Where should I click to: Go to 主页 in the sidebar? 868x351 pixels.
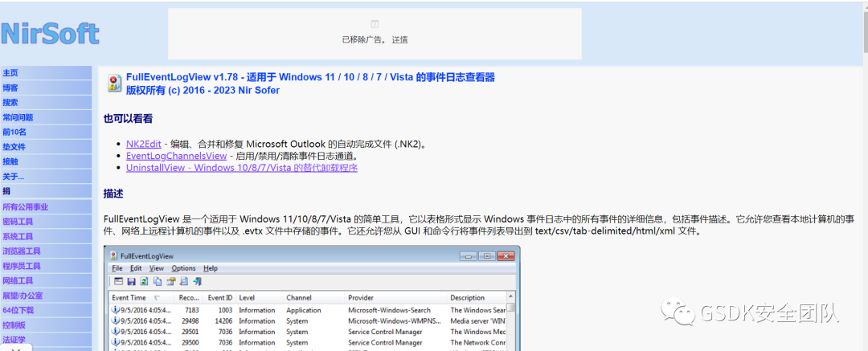[x=10, y=72]
